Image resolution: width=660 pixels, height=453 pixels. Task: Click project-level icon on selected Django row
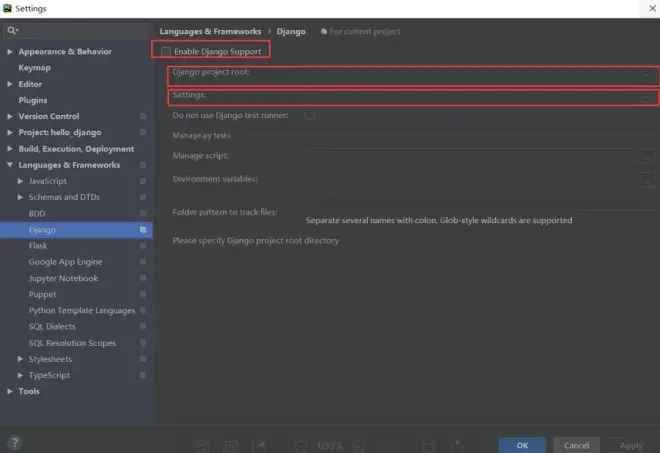[x=143, y=229]
